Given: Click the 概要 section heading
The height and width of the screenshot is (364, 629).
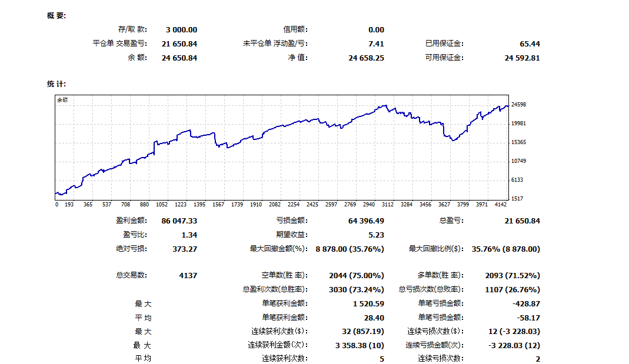Looking at the screenshot, I should pos(56,15).
